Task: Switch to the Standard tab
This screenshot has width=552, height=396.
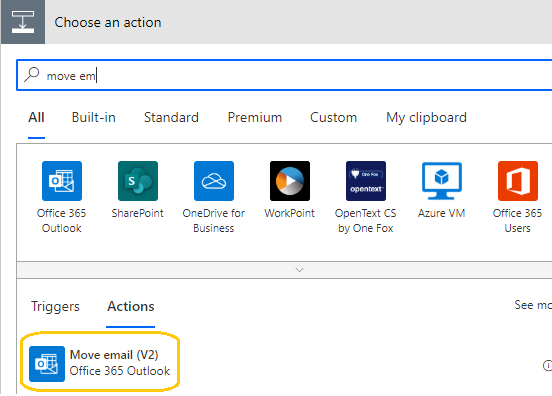Action: point(171,118)
